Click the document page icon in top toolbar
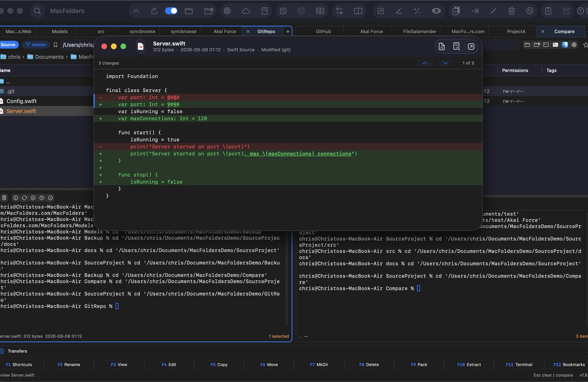This screenshot has height=382, width=588. [x=265, y=11]
